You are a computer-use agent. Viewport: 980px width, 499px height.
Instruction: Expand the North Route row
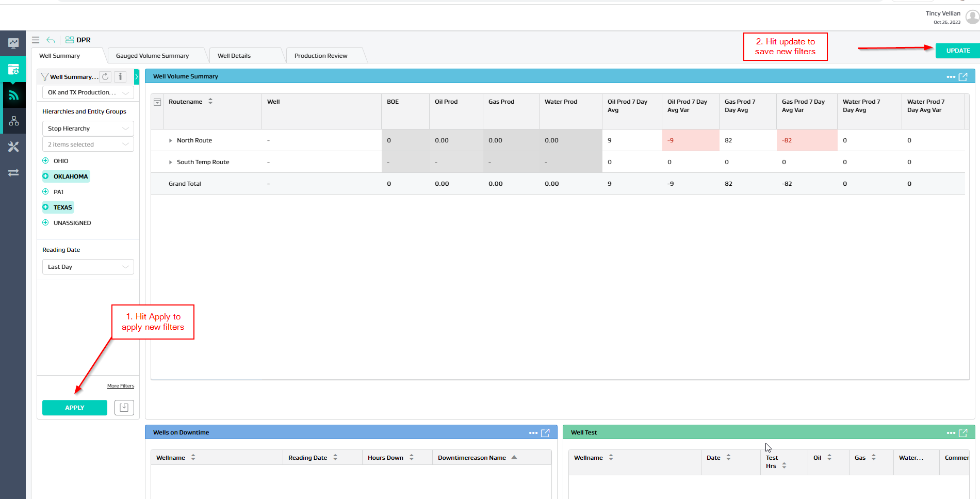tap(171, 140)
